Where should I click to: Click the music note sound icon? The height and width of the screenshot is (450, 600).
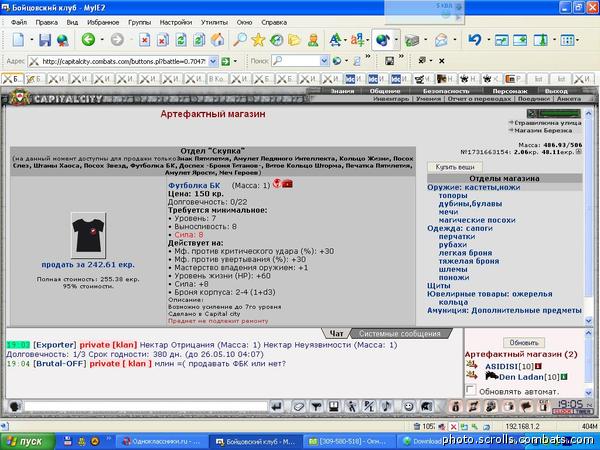(387, 406)
